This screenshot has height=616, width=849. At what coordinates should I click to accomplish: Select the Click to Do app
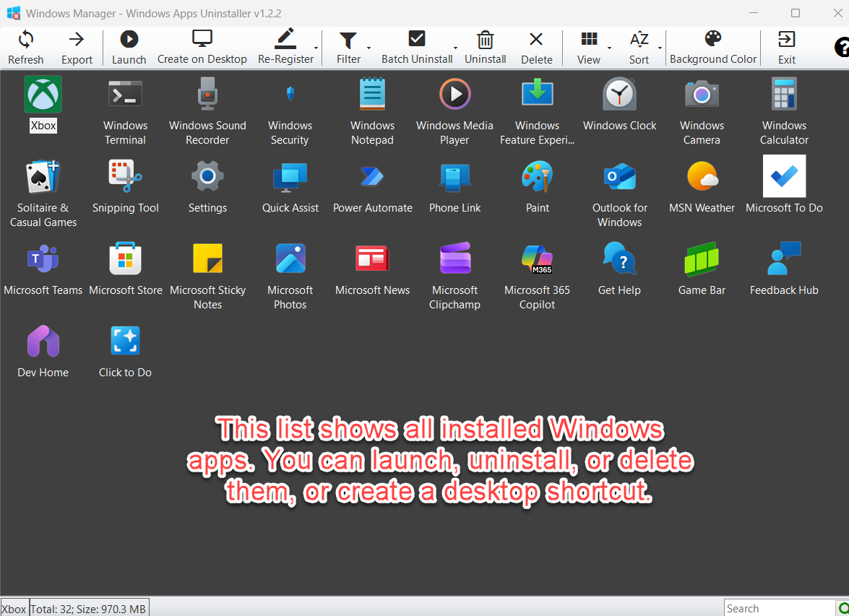pos(125,351)
